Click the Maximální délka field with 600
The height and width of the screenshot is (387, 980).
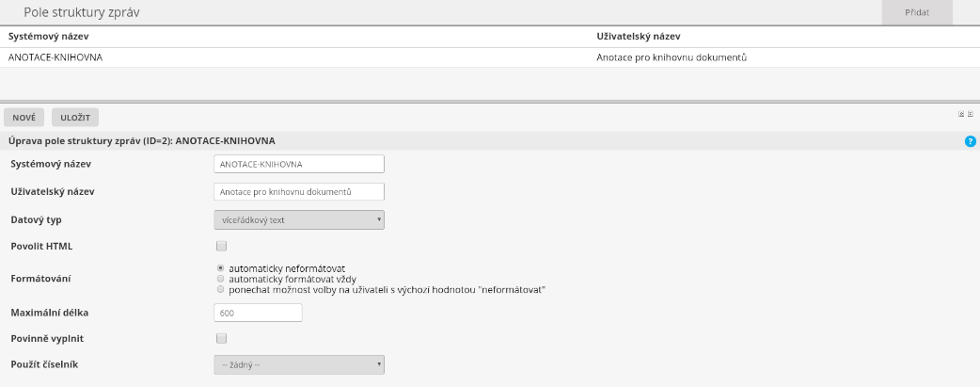[x=258, y=313]
